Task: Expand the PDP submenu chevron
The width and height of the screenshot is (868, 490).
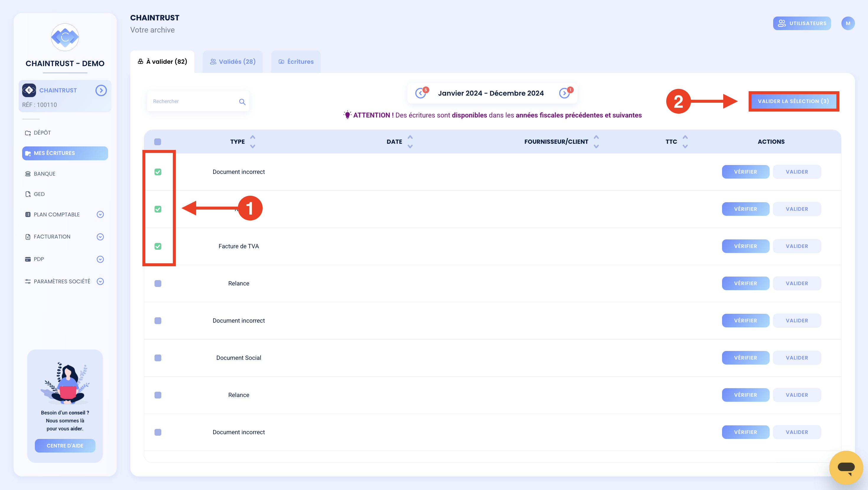Action: tap(100, 259)
